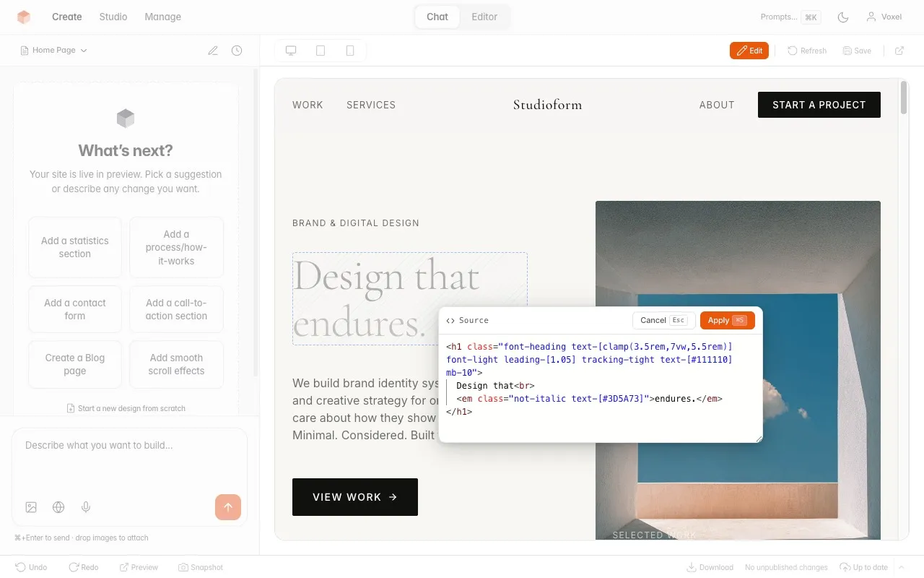Select the tablet preview icon
The height and width of the screenshot is (578, 924).
320,50
